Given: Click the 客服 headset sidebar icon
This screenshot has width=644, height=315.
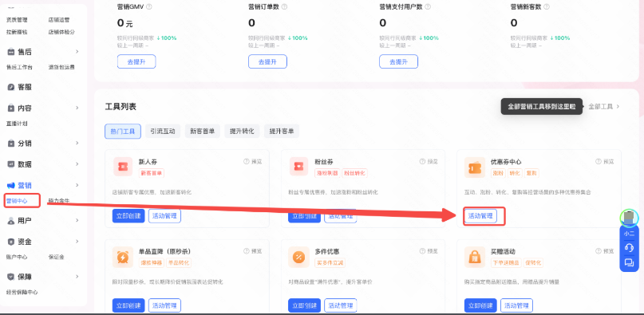Looking at the screenshot, I should tap(11, 87).
